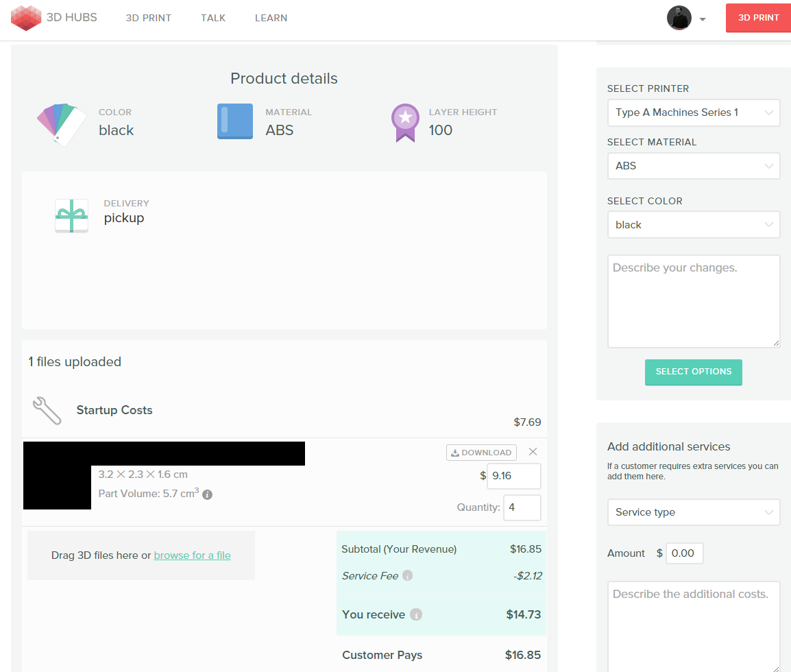Click the Part Volume info icon
This screenshot has height=672, width=791.
208,494
